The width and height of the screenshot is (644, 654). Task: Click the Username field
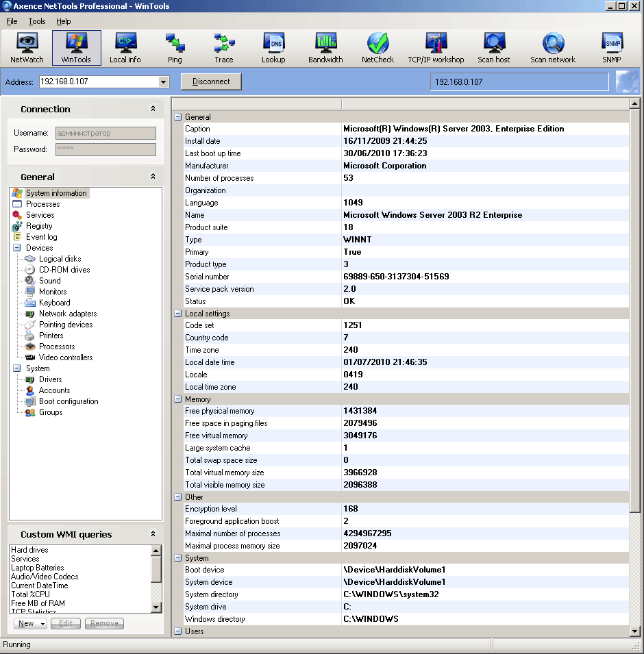tap(106, 133)
